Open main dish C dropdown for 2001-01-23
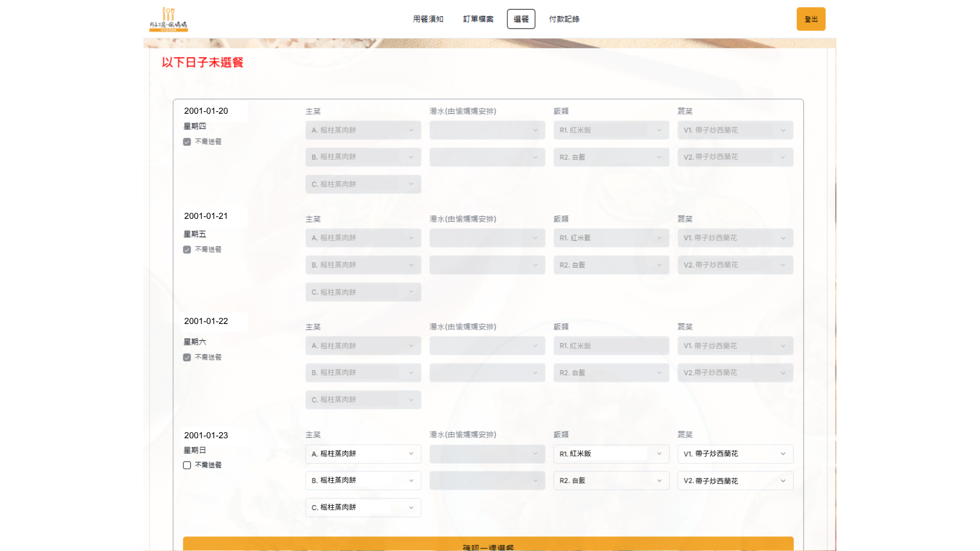The width and height of the screenshot is (980, 551). coord(363,508)
